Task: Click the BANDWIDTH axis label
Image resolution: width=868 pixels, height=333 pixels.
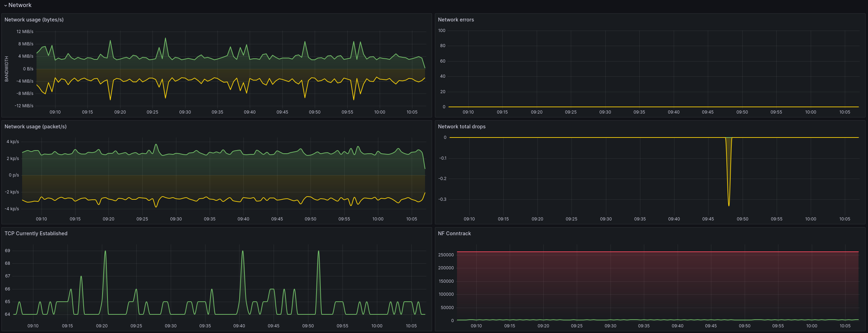Action: pyautogui.click(x=6, y=69)
